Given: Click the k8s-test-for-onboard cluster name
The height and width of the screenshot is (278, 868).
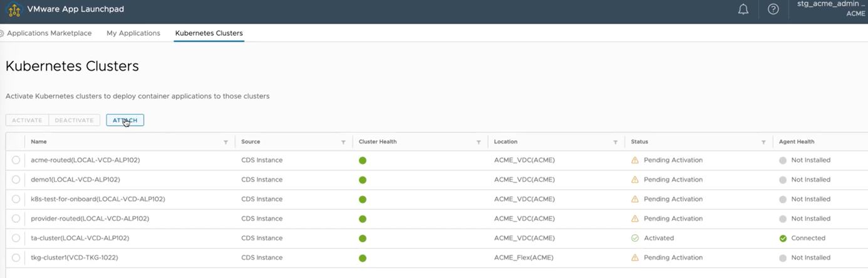Looking at the screenshot, I should 98,199.
